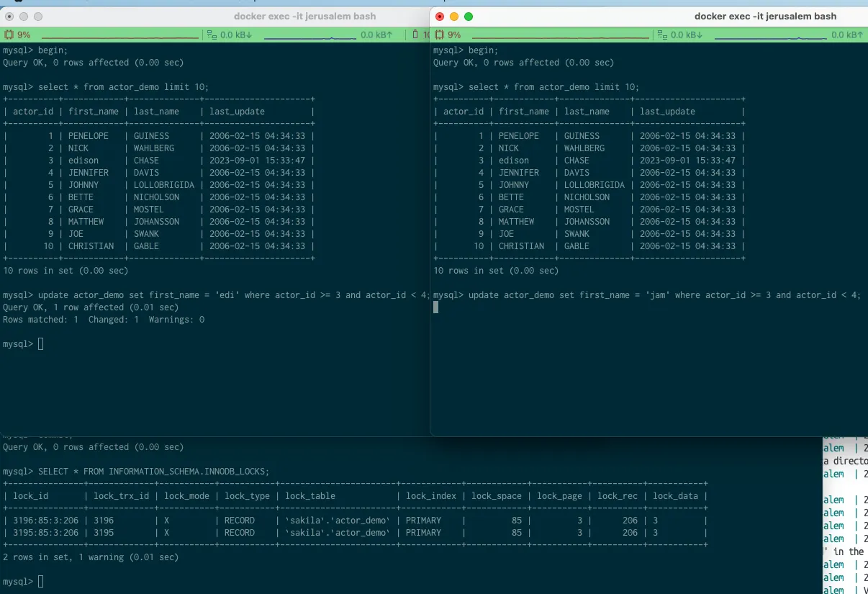Click the 'lock_type' column header
Image resolution: width=868 pixels, height=594 pixels.
pos(247,496)
